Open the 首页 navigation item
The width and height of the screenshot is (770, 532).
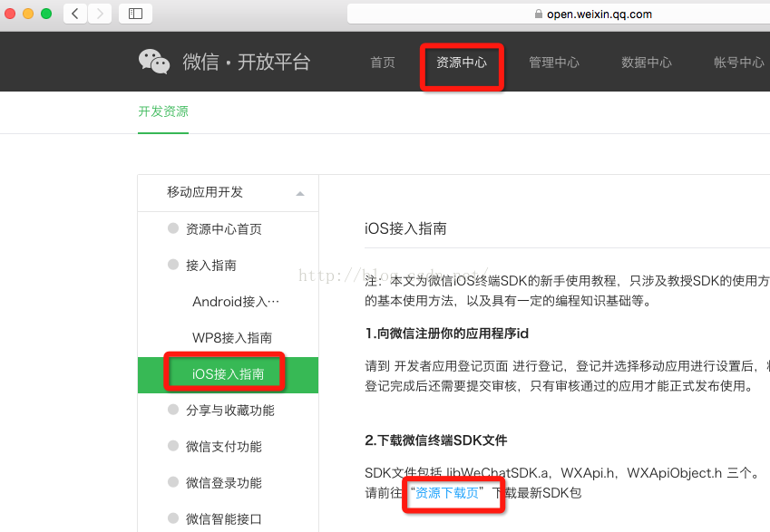click(383, 63)
